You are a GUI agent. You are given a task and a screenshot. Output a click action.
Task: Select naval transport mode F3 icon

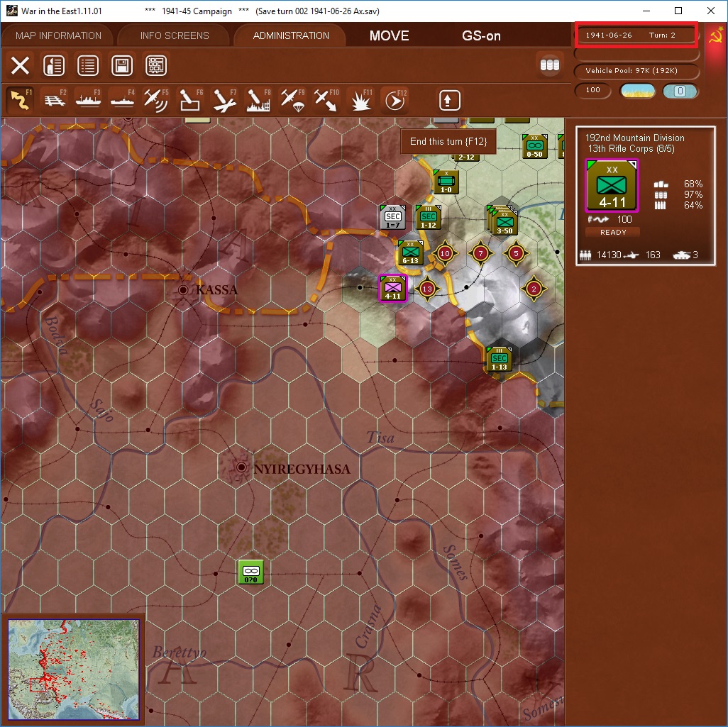[x=88, y=100]
